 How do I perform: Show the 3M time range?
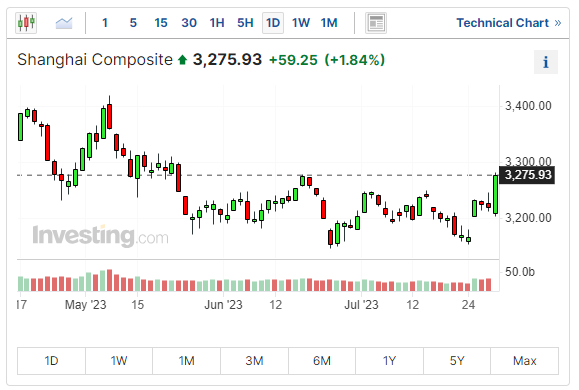[254, 360]
